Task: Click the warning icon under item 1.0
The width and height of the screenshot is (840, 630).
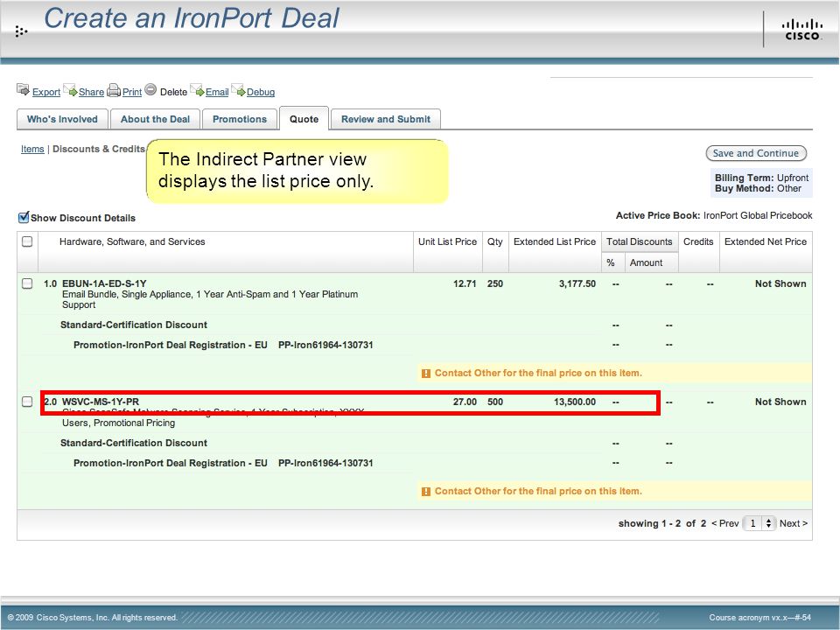Action: click(x=426, y=374)
